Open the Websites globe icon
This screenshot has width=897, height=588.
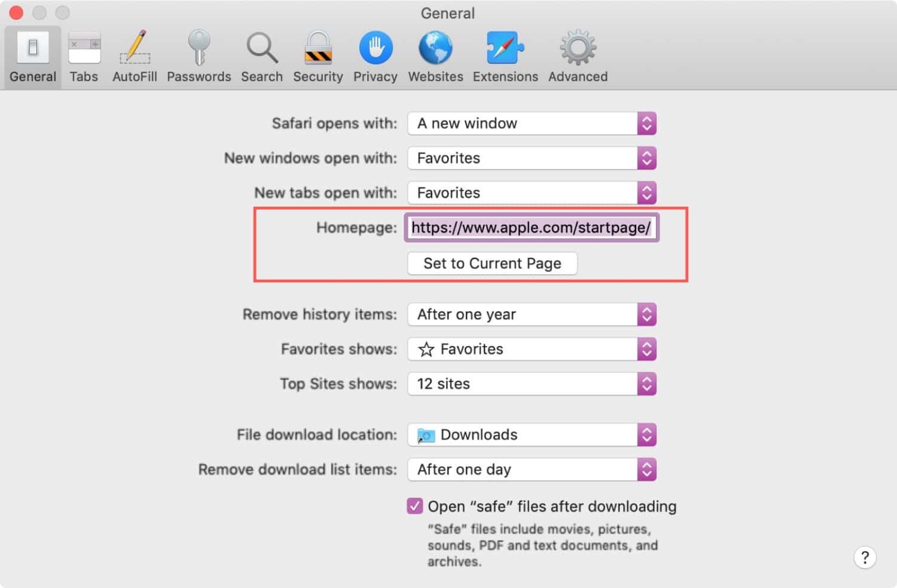point(435,48)
